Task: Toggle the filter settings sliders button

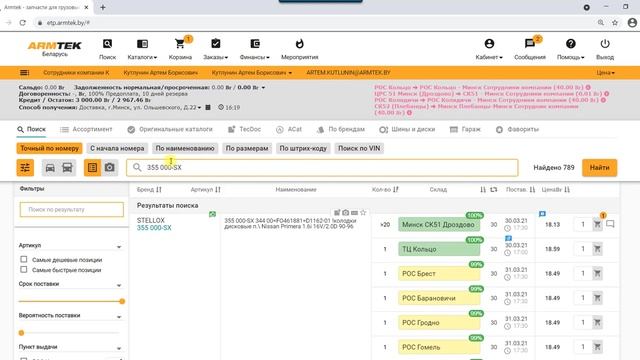Action: click(25, 168)
